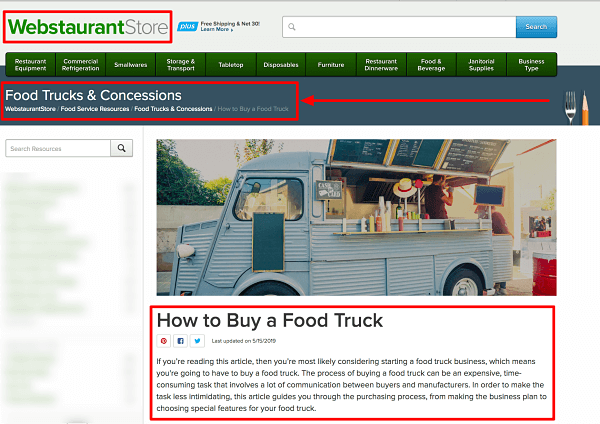Click the food truck hero image

[x=356, y=217]
